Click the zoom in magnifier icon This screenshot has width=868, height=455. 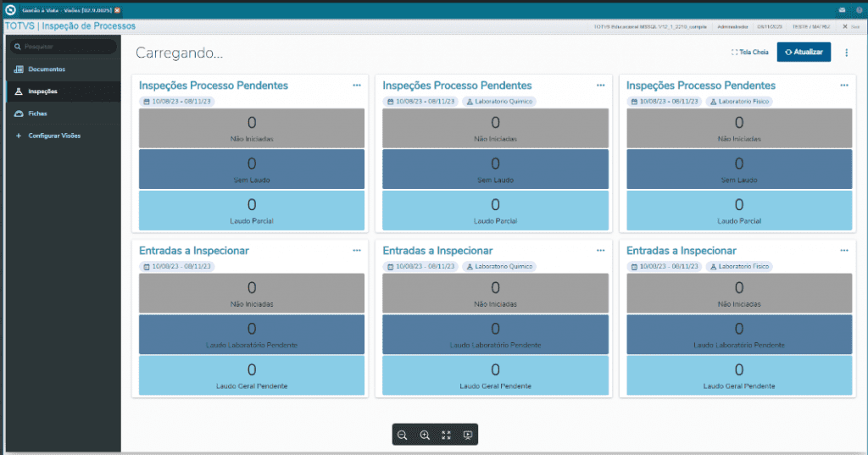tap(425, 435)
